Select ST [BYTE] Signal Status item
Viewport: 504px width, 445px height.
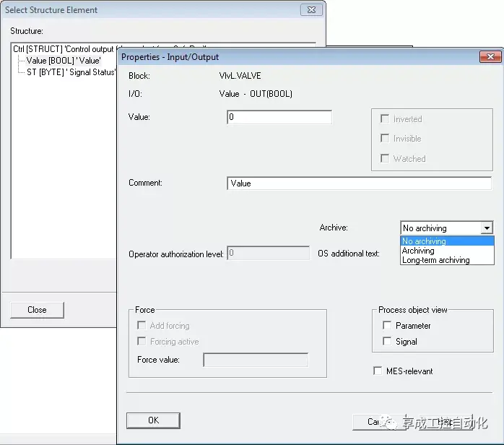tap(71, 72)
